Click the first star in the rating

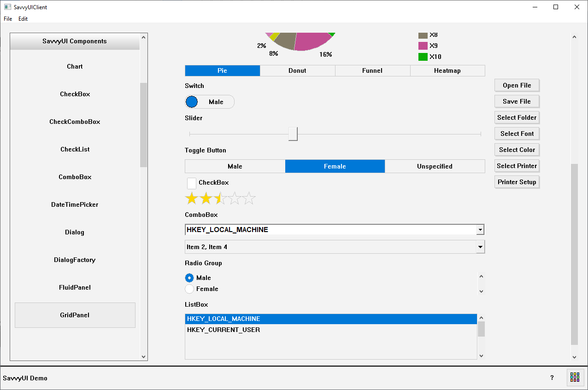pyautogui.click(x=191, y=199)
